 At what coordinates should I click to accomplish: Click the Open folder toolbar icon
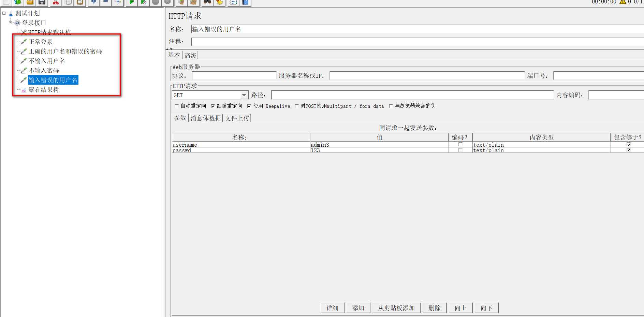click(30, 2)
